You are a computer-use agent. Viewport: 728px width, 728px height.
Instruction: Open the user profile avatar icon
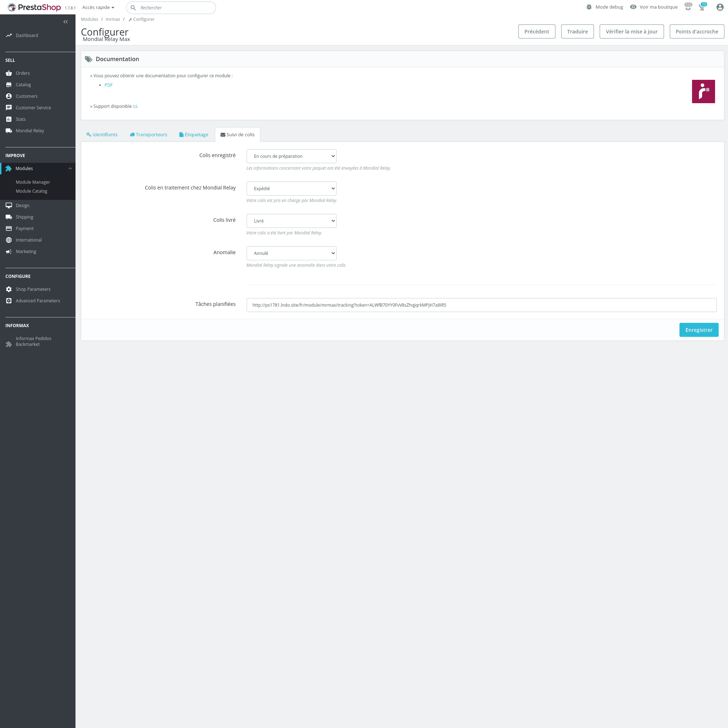[x=720, y=7]
